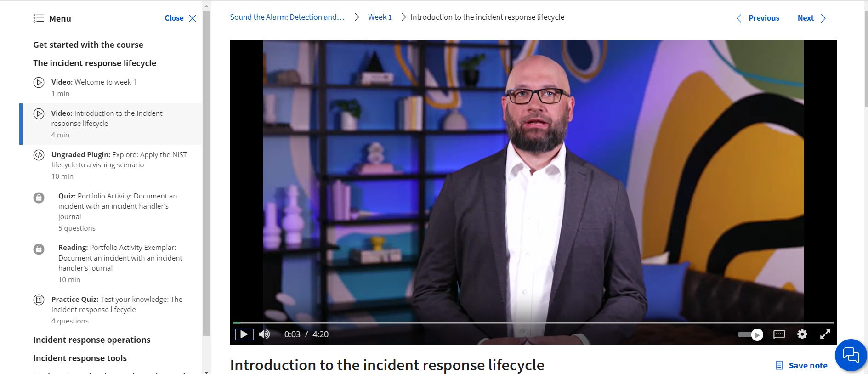Click the Save note document icon
868x374 pixels.
pyautogui.click(x=779, y=365)
